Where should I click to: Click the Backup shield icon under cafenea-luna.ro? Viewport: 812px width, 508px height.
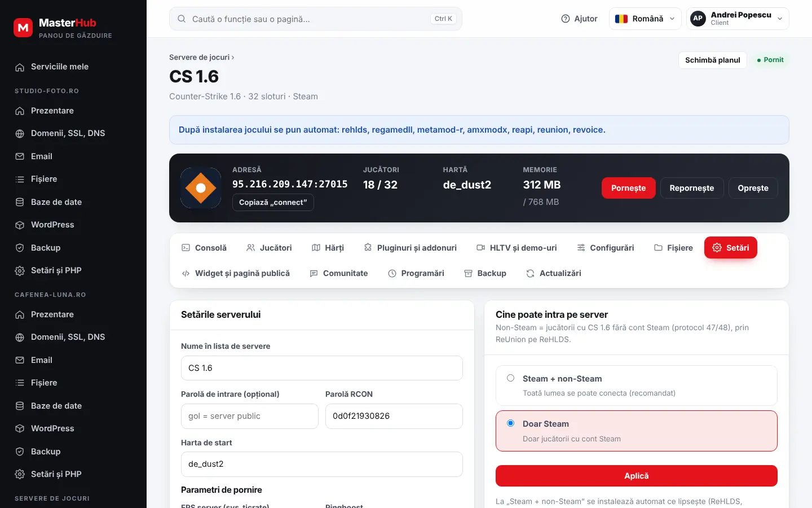tap(20, 452)
